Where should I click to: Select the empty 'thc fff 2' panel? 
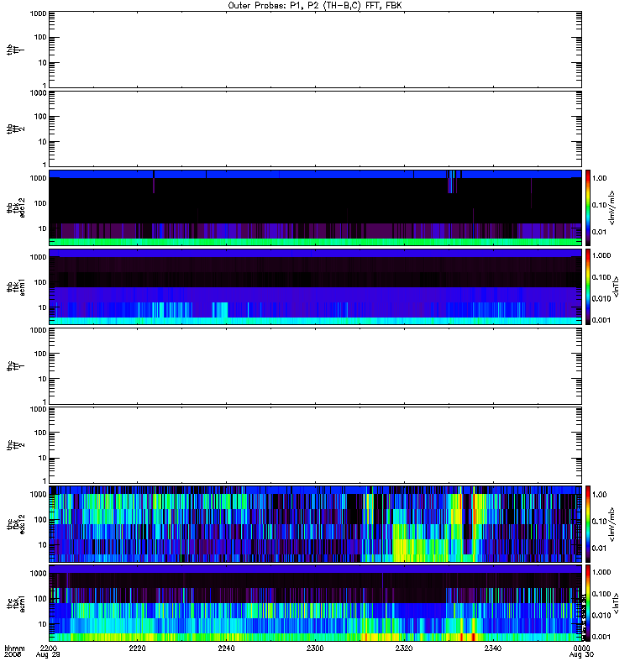point(315,445)
